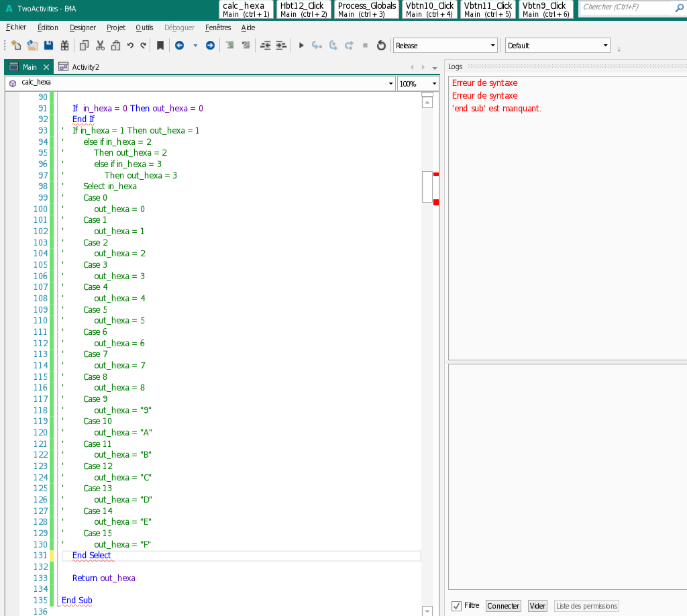687x616 pixels.
Task: Expand the Default configuration dropdown
Action: (x=605, y=46)
